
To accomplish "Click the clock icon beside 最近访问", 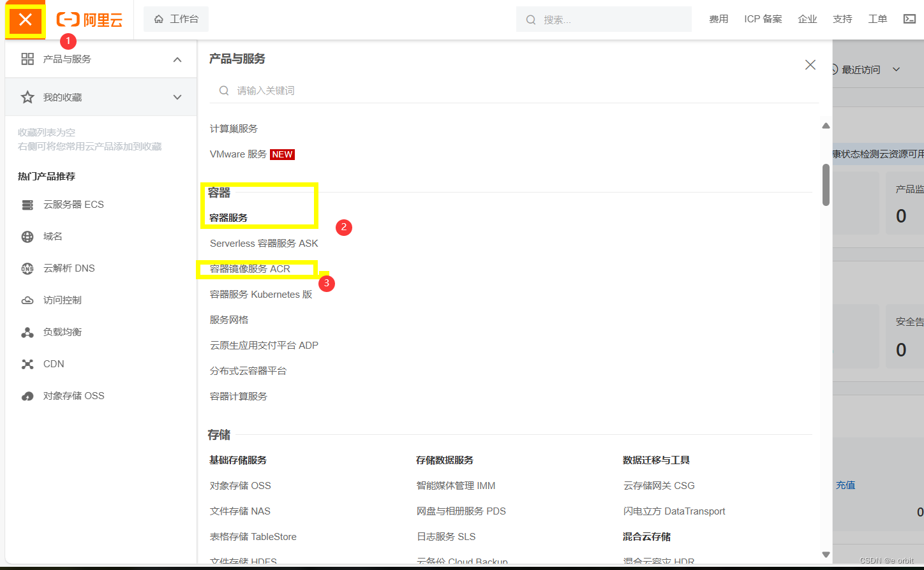I will [x=834, y=69].
